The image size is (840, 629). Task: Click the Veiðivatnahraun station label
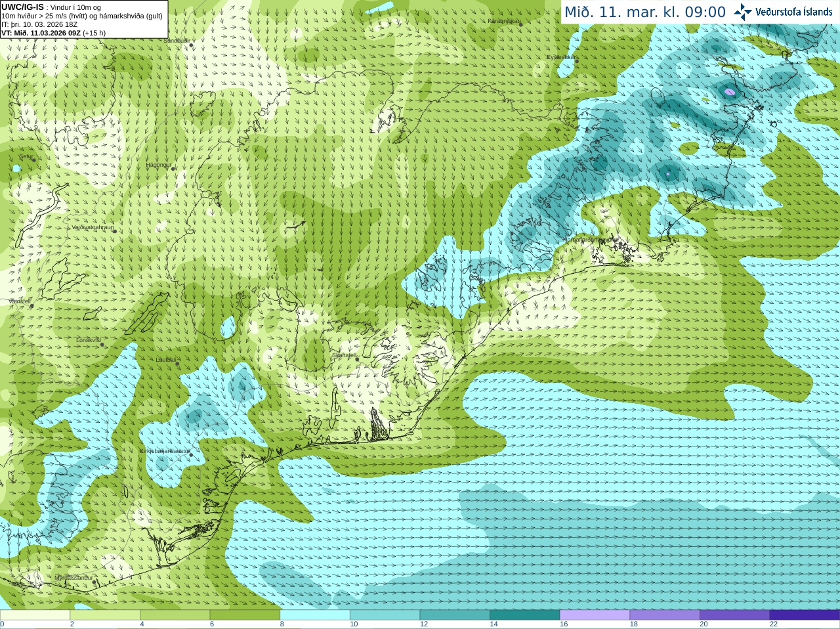pos(93,227)
